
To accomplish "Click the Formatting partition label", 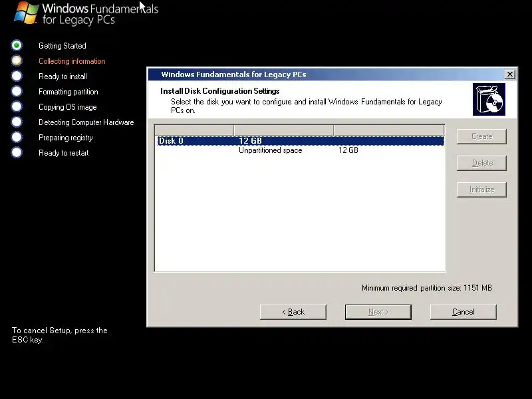I will 68,92.
